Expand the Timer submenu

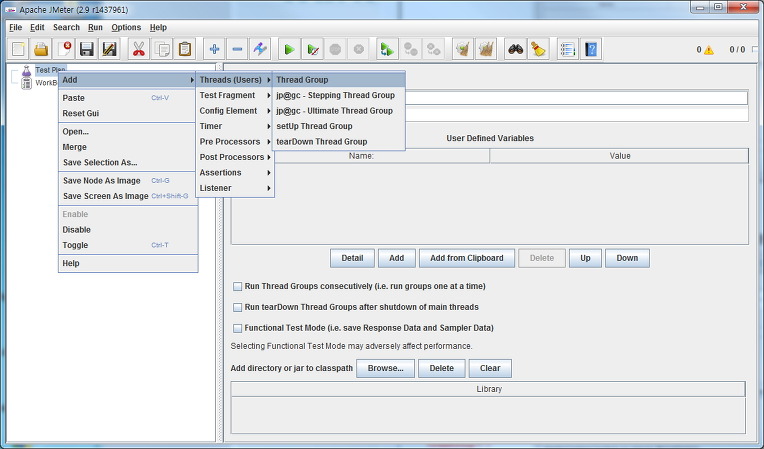(235, 127)
